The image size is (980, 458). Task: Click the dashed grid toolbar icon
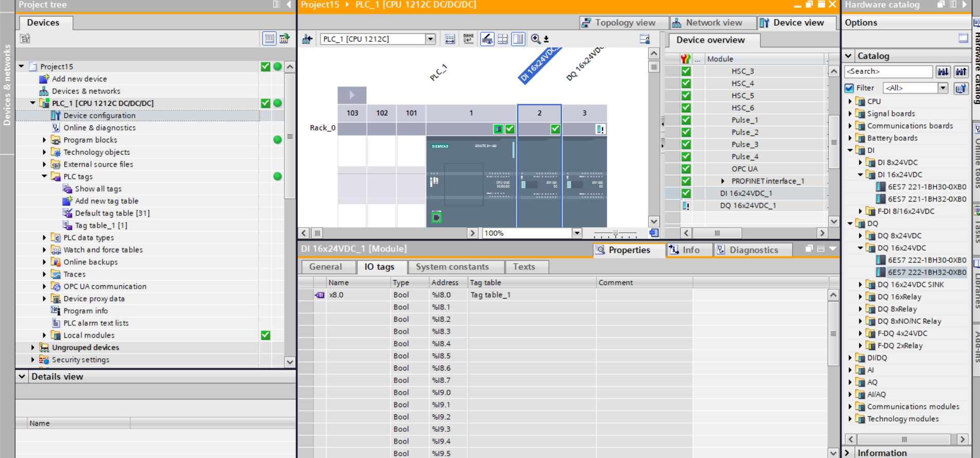click(x=503, y=39)
